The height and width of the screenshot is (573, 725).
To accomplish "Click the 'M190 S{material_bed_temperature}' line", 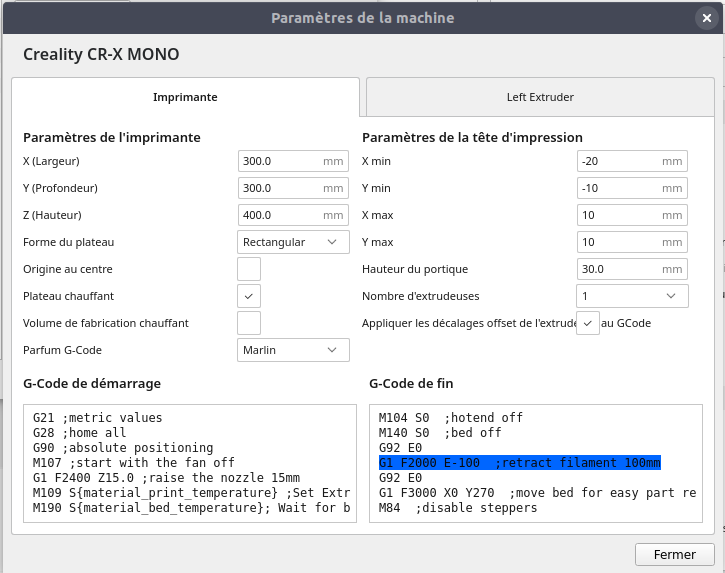I will (191, 508).
